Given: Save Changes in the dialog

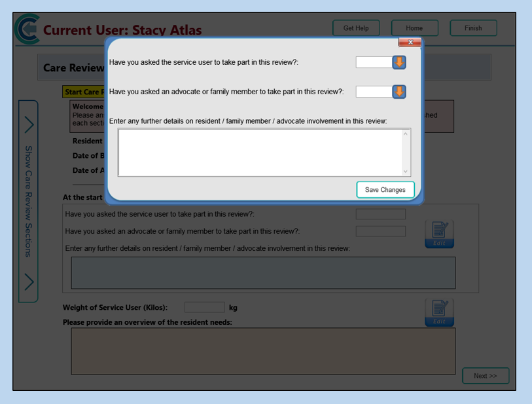Looking at the screenshot, I should pos(385,190).
